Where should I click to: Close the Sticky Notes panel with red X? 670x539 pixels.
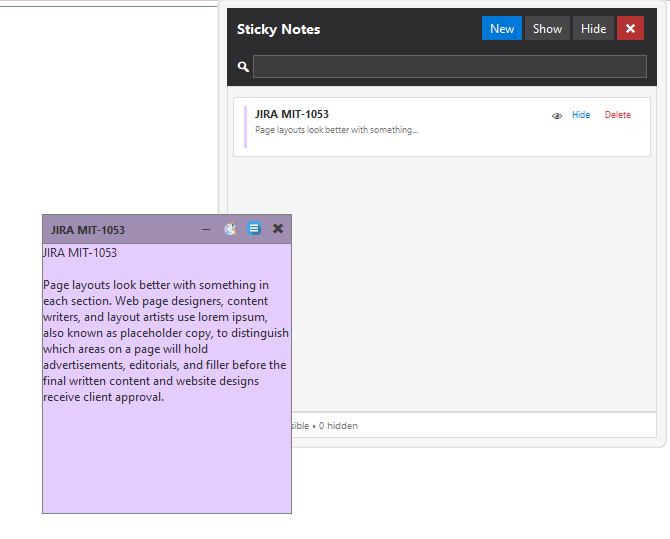[x=630, y=28]
